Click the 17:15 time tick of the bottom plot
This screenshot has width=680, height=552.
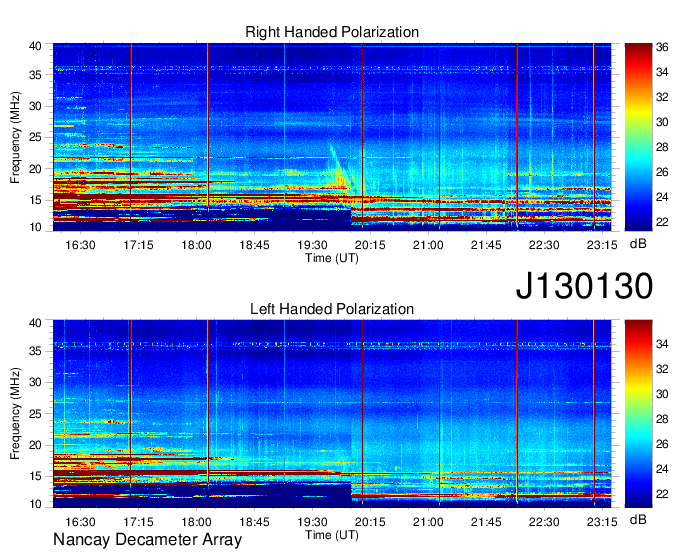(138, 522)
